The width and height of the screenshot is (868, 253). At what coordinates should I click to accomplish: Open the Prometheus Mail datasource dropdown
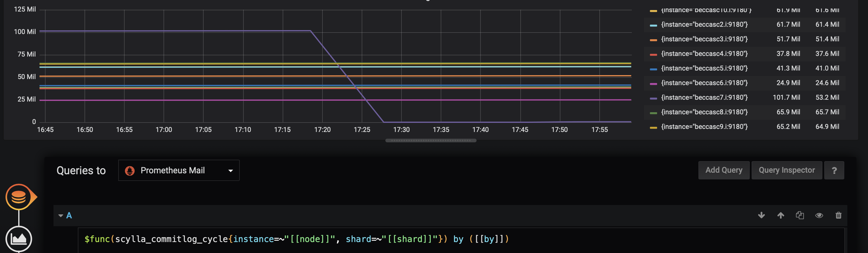coord(179,170)
